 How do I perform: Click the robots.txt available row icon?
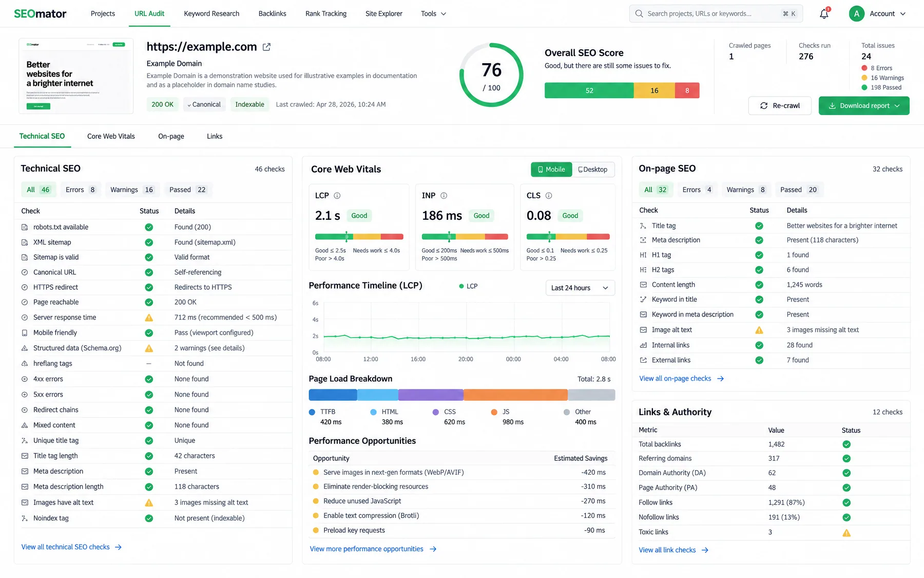point(25,227)
